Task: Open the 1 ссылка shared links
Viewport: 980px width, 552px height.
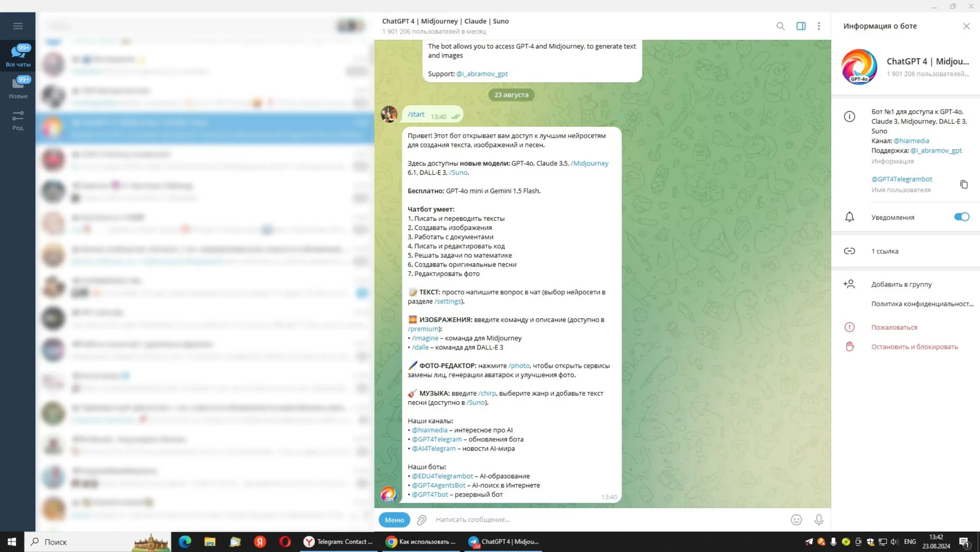Action: (885, 251)
